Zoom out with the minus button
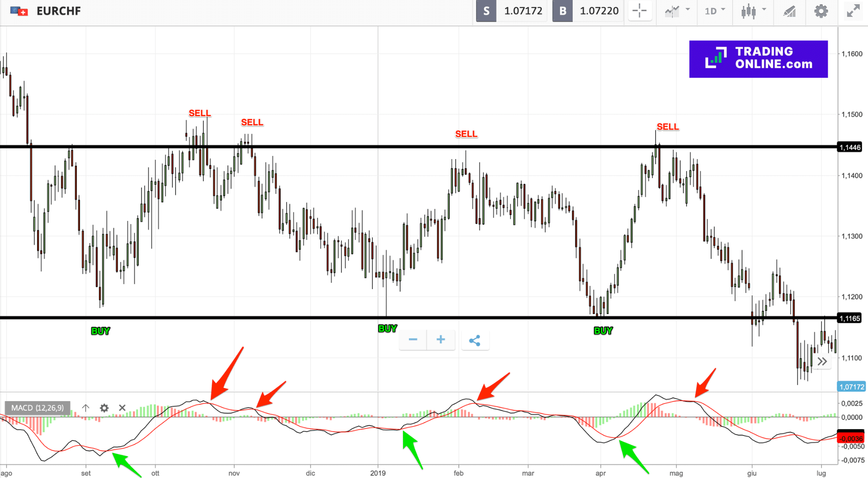Image resolution: width=868 pixels, height=478 pixels. point(413,340)
